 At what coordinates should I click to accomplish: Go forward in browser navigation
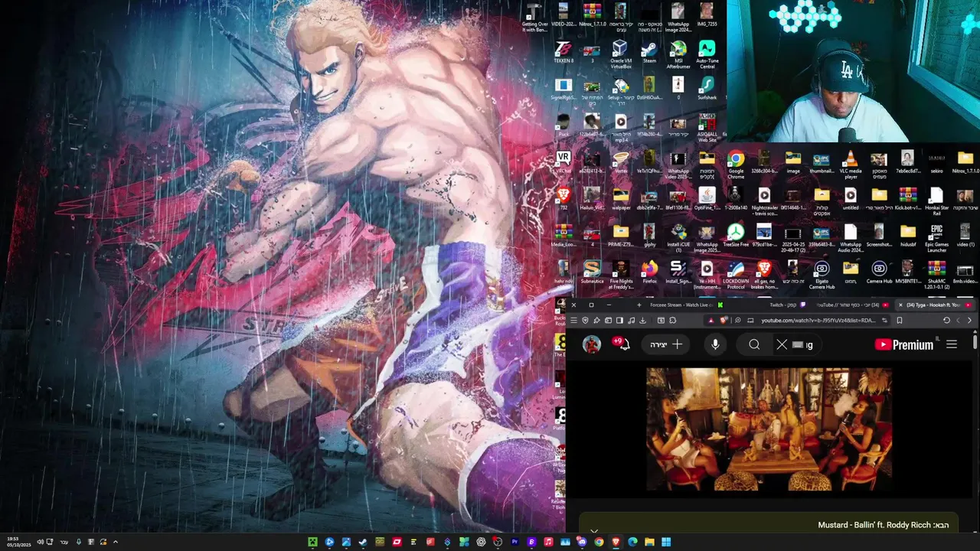click(958, 321)
